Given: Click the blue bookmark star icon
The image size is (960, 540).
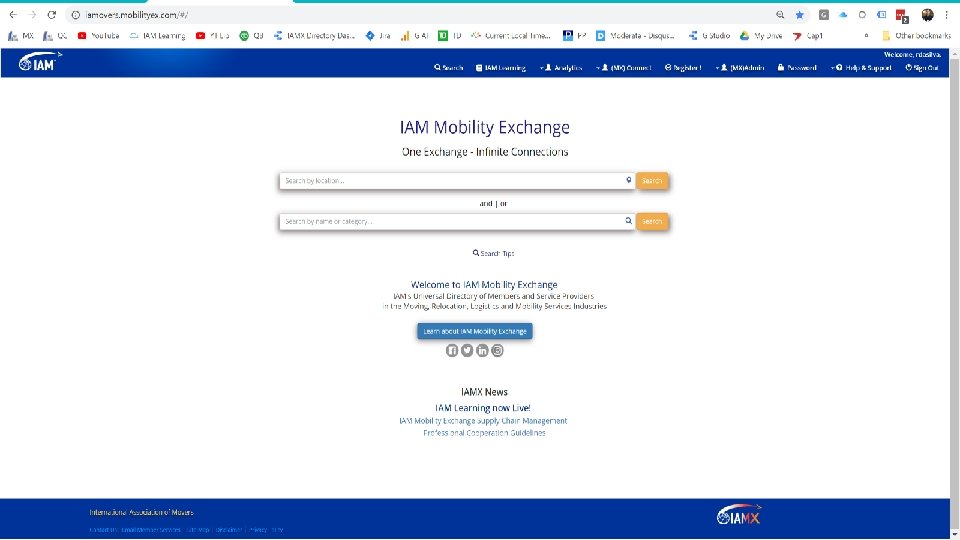Looking at the screenshot, I should pyautogui.click(x=800, y=15).
